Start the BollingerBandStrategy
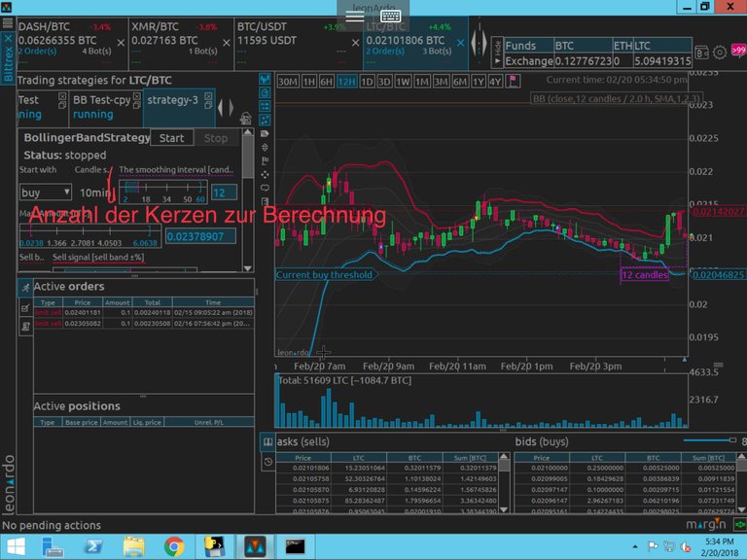 point(171,138)
